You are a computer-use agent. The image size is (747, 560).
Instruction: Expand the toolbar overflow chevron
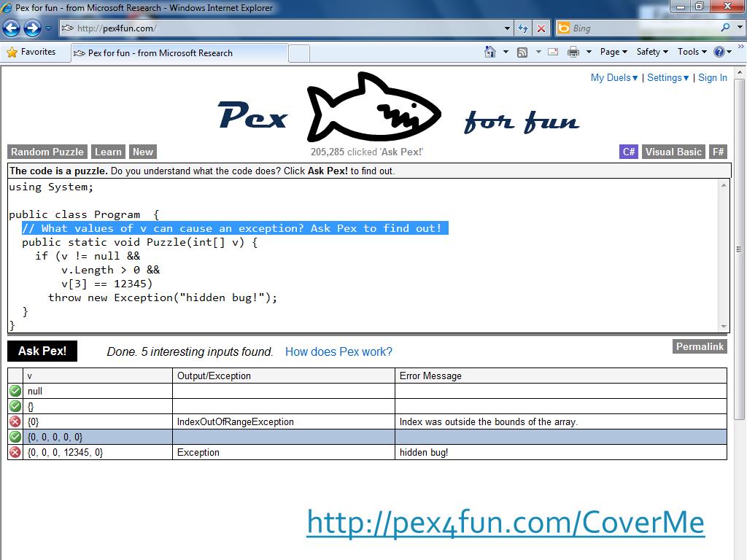(x=741, y=46)
